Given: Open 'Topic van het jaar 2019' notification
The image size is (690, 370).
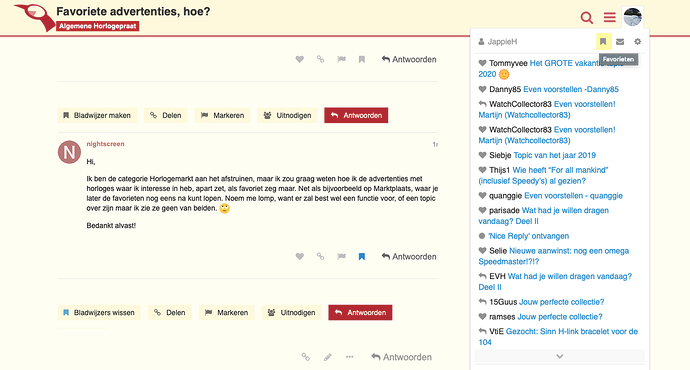Looking at the screenshot, I should point(554,155).
